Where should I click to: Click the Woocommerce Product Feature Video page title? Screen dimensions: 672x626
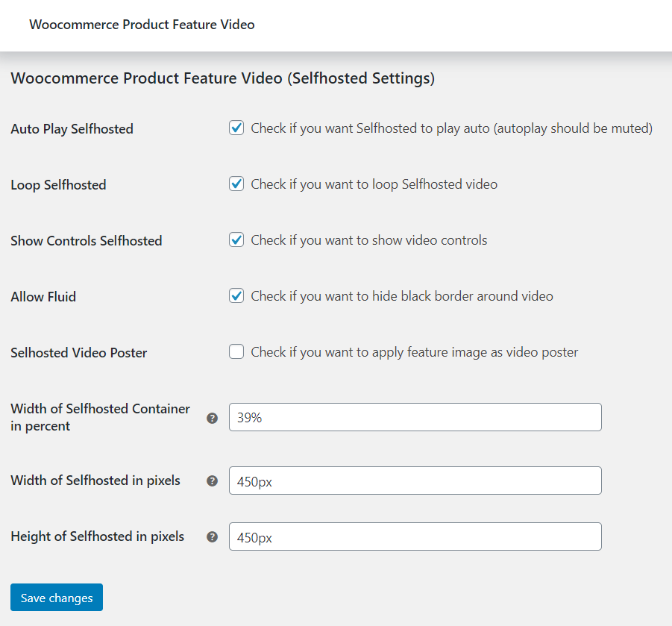[x=142, y=25]
